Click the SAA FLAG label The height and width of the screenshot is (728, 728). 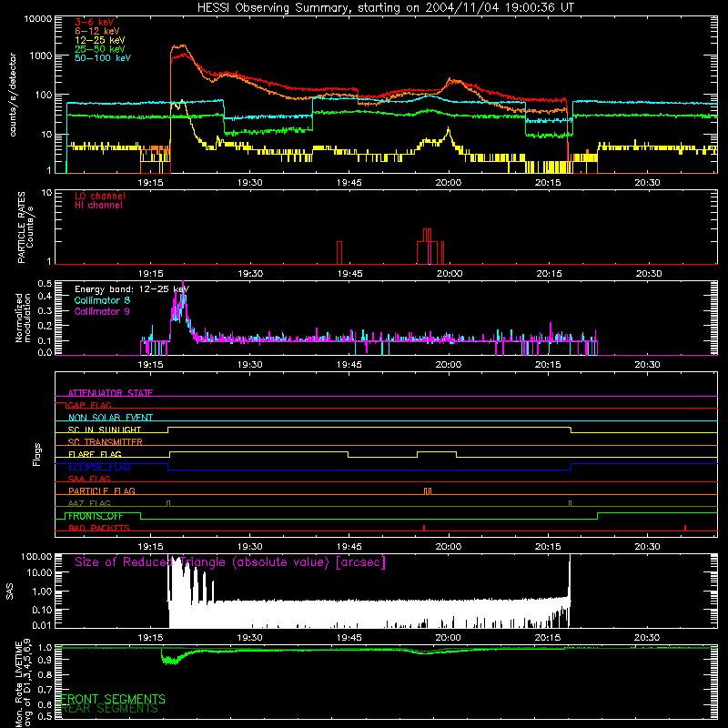(89, 479)
